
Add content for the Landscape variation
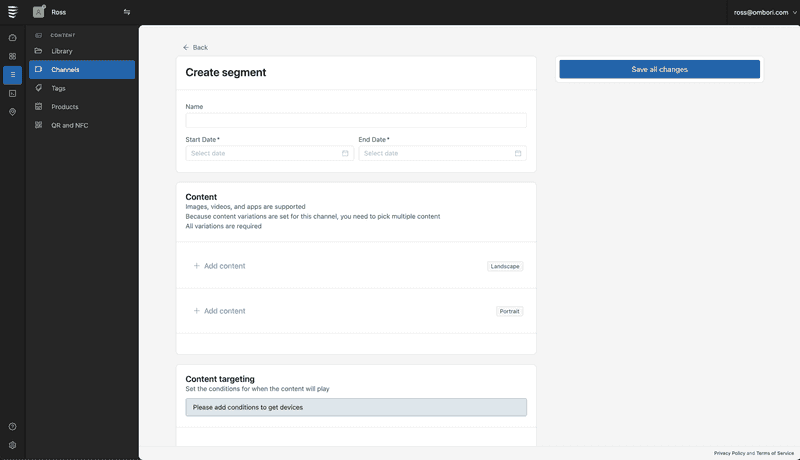click(220, 266)
